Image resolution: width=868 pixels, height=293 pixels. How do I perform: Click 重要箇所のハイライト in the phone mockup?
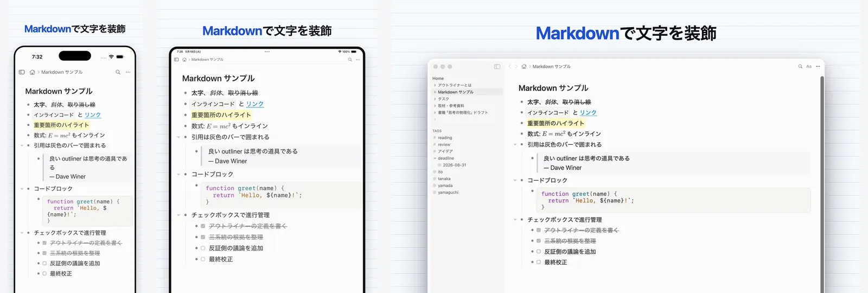click(61, 125)
